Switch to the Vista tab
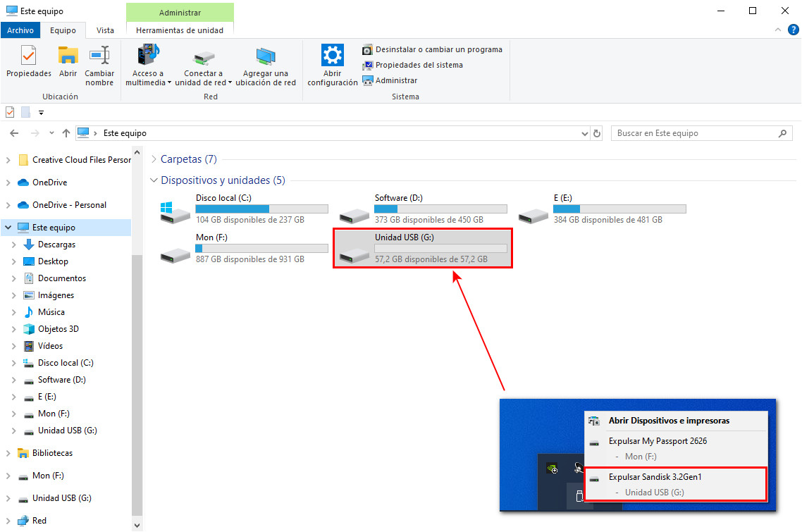The height and width of the screenshot is (532, 802). [x=105, y=30]
